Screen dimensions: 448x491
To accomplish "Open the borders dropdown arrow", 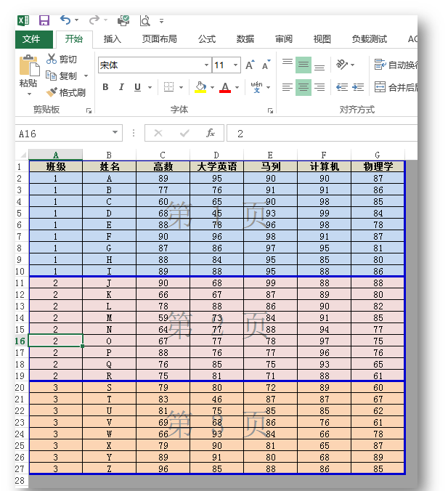I will [x=182, y=87].
